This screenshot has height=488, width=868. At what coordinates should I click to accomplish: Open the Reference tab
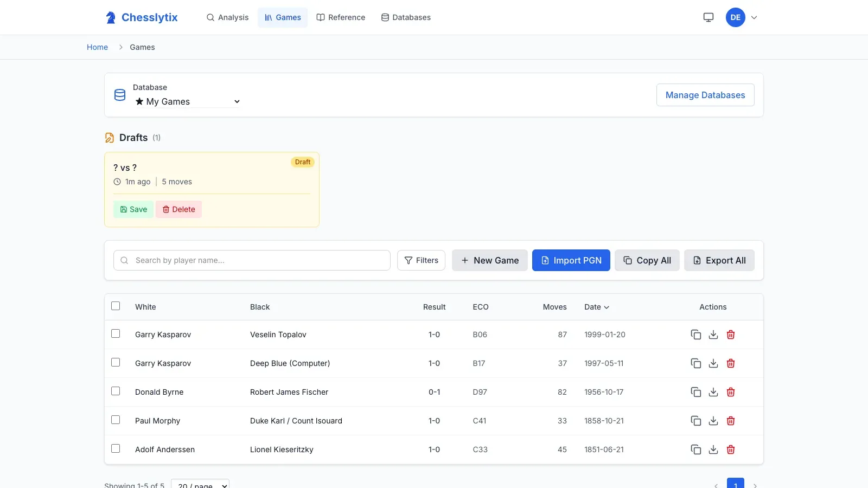click(x=341, y=17)
